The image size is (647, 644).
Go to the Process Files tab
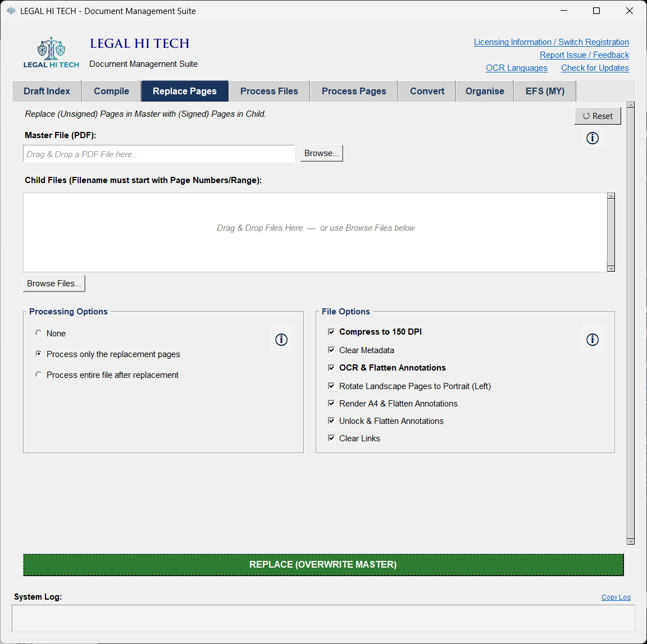click(x=269, y=91)
